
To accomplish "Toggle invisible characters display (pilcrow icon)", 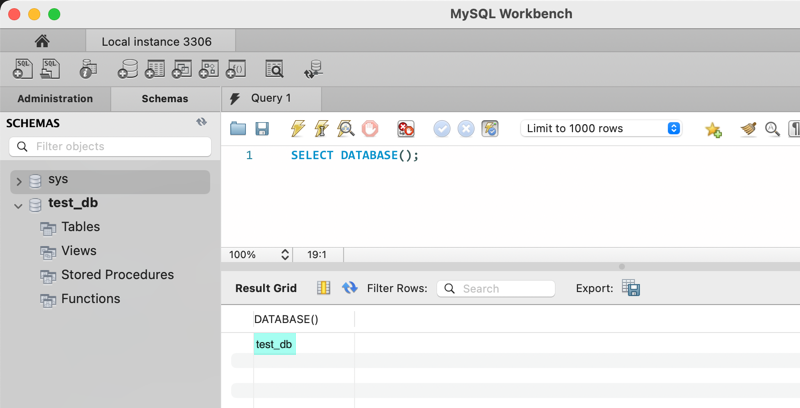I will click(x=794, y=129).
